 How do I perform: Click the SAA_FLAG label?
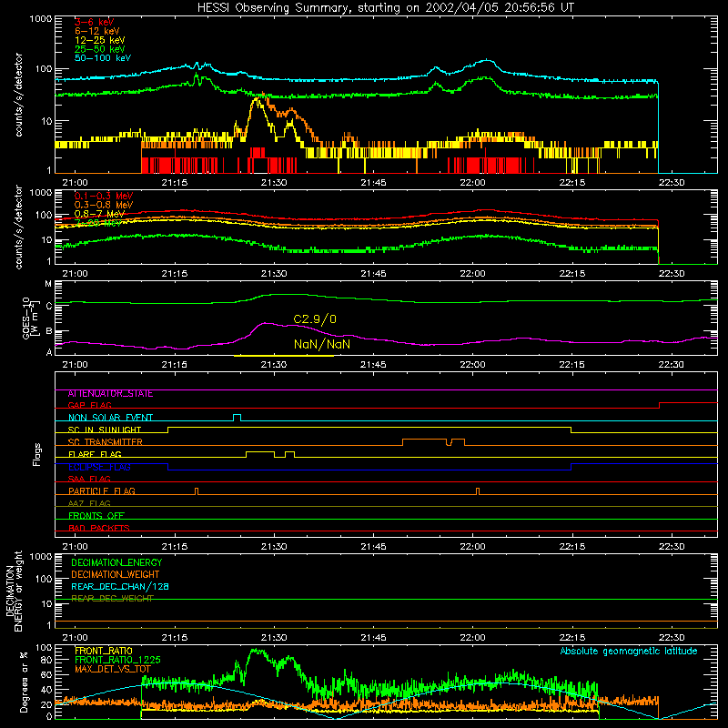click(89, 479)
